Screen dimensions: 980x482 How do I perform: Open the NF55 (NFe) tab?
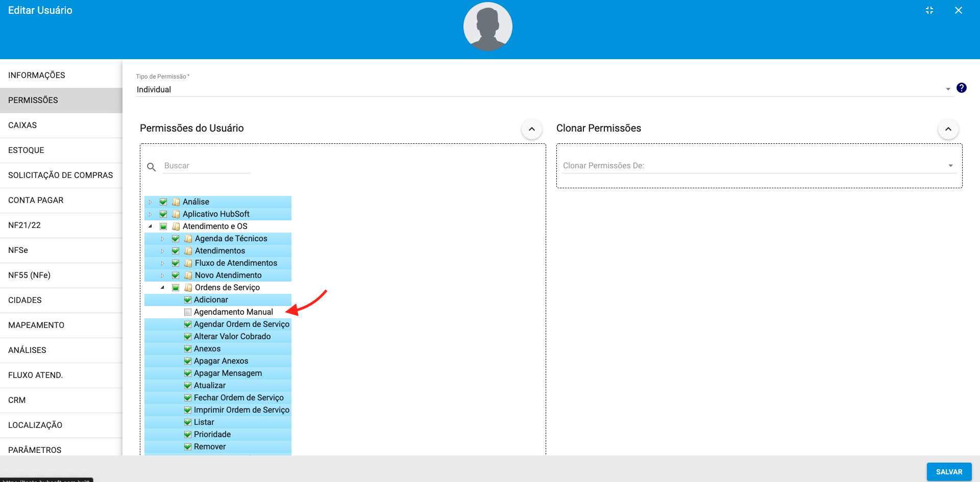pyautogui.click(x=61, y=275)
